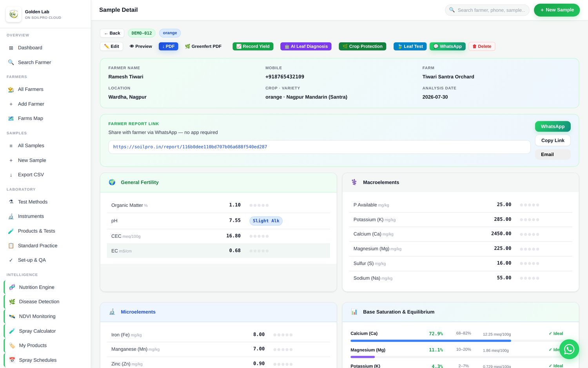Click the search farmer, phone, sample field

487,10
